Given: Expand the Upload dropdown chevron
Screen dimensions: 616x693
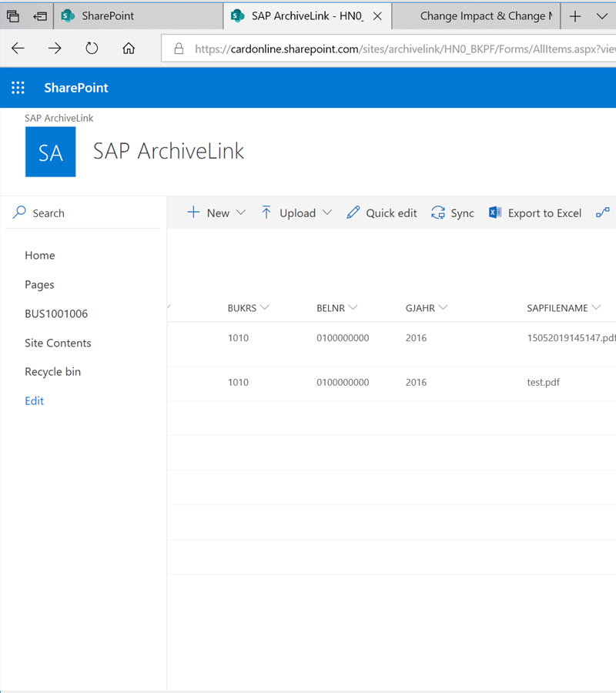Looking at the screenshot, I should (327, 213).
